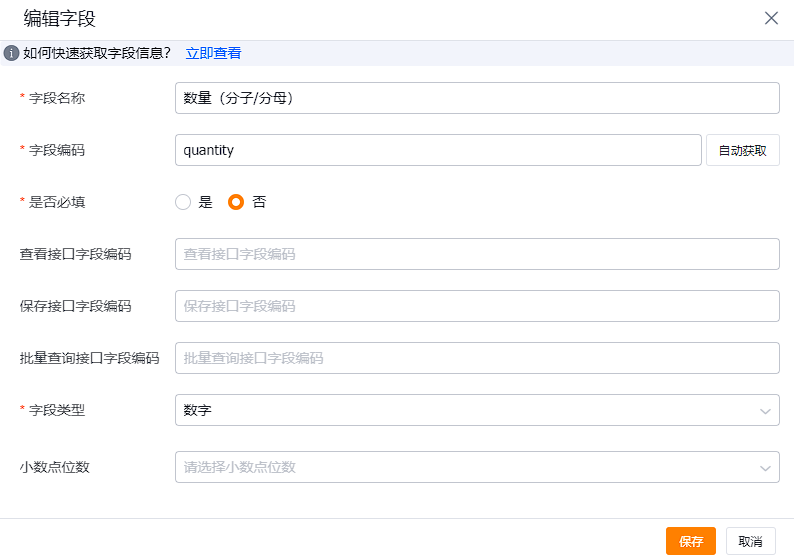The width and height of the screenshot is (794, 557).
Task: Click the 字段名称 input field
Action: coord(477,98)
